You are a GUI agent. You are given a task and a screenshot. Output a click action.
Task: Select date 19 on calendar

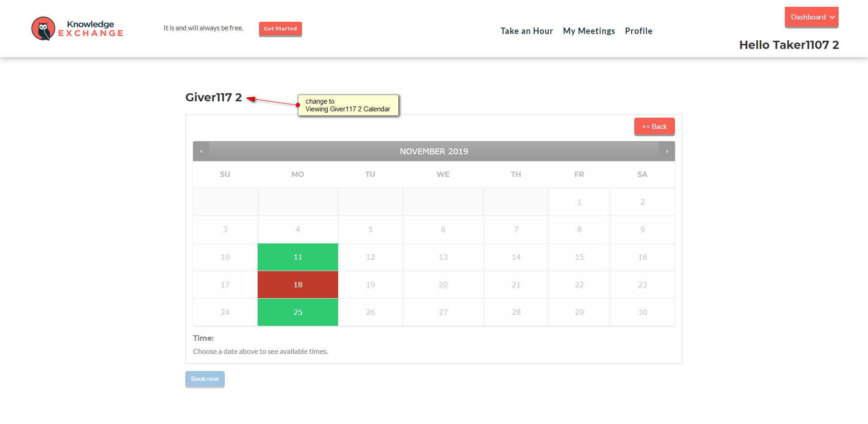click(x=370, y=285)
